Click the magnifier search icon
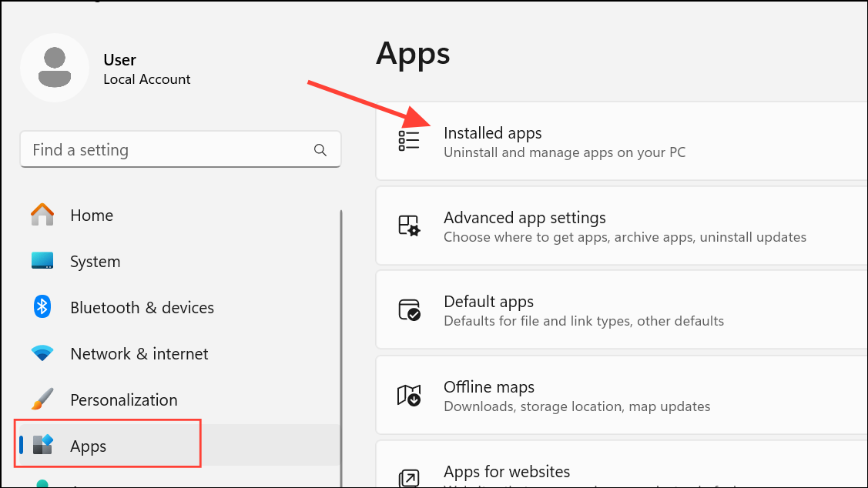 (x=320, y=150)
